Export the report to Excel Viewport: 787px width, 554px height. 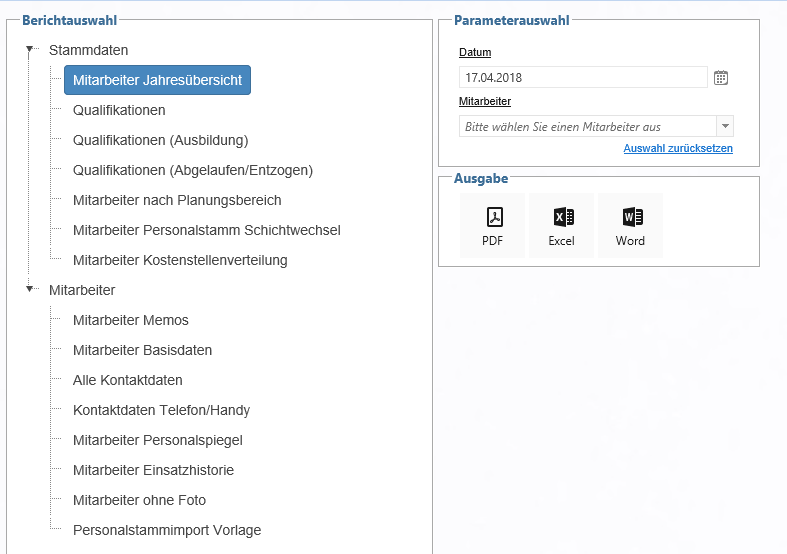pyautogui.click(x=561, y=225)
